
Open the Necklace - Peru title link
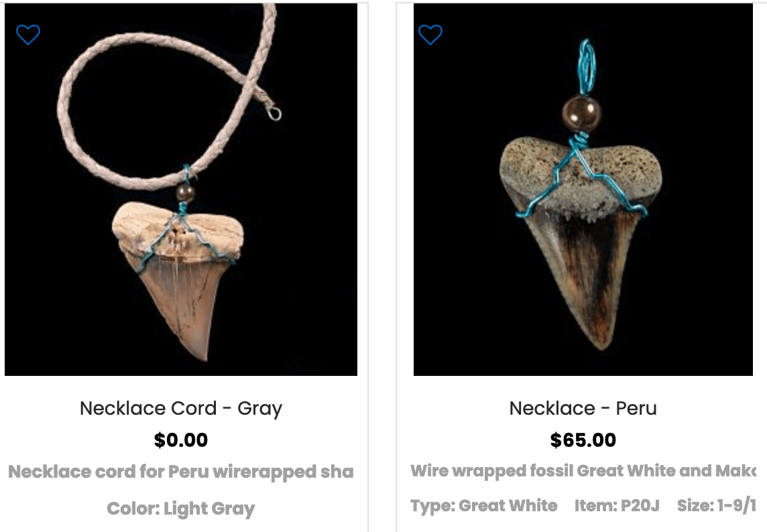583,408
